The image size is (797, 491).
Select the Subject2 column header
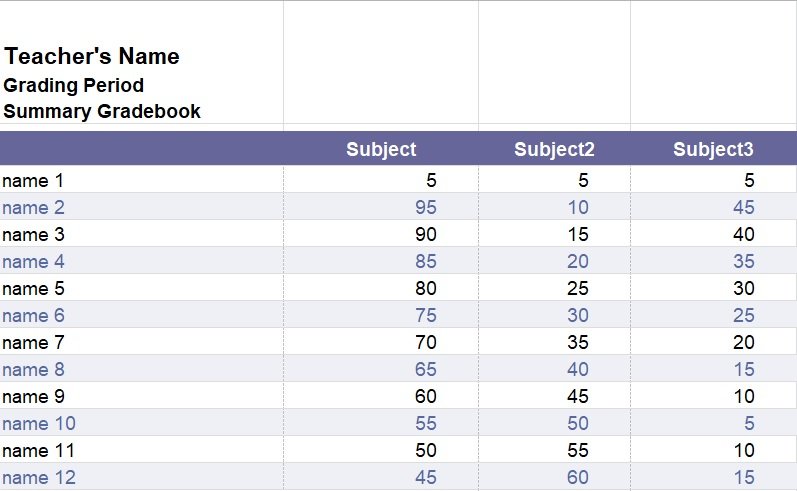554,149
